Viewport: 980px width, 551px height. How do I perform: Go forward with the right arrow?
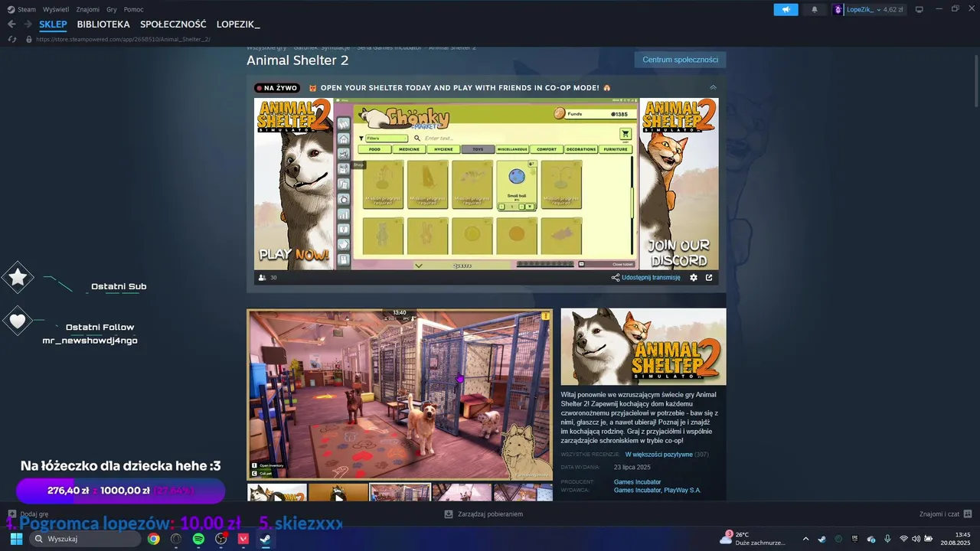pos(28,24)
